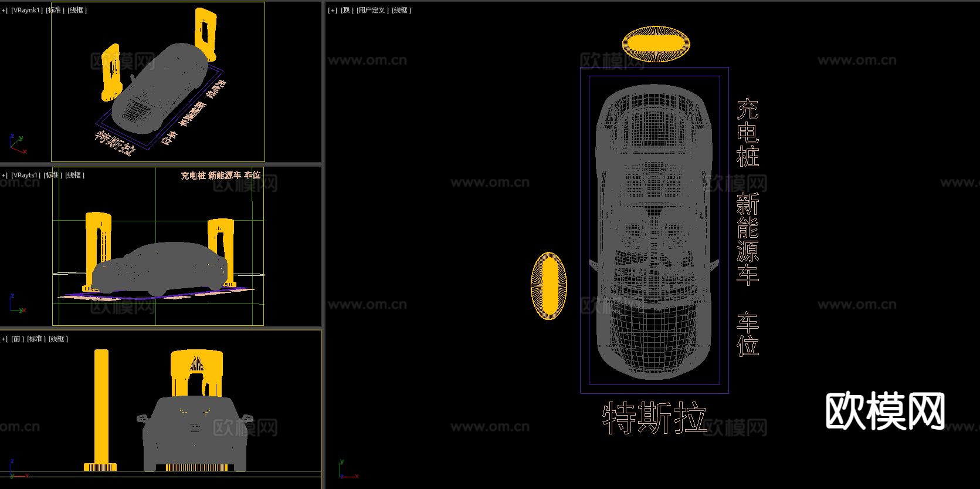Select the yellow charging pile left of the car in top view
The image size is (980, 489).
(549, 286)
